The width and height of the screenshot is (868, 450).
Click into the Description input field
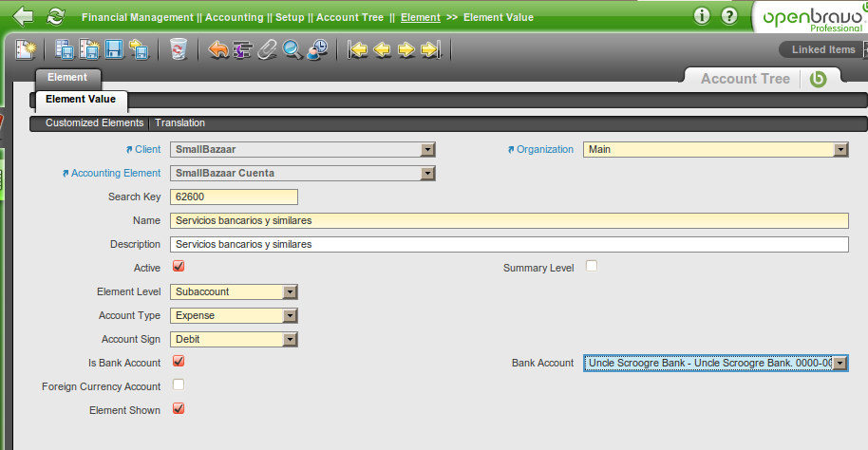click(509, 245)
